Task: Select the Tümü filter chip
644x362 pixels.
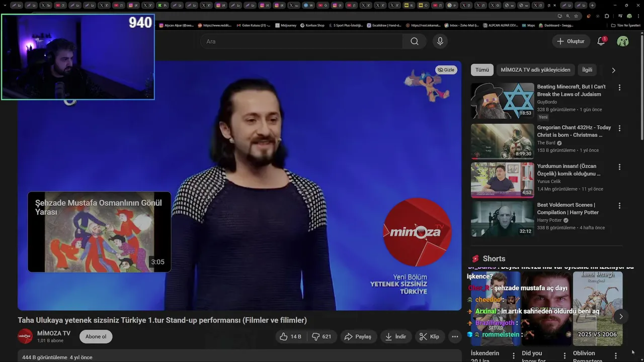Action: click(x=482, y=70)
